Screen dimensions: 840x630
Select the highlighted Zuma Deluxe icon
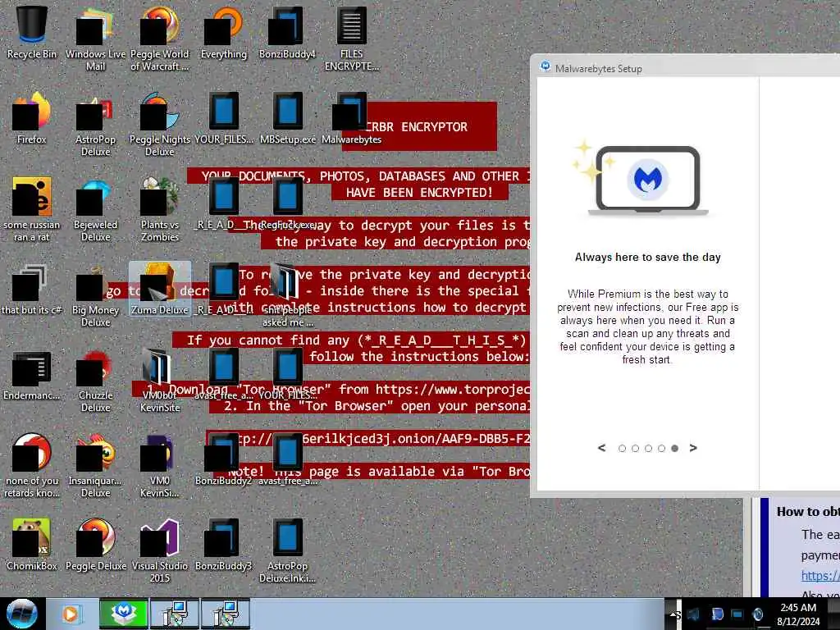pyautogui.click(x=160, y=290)
